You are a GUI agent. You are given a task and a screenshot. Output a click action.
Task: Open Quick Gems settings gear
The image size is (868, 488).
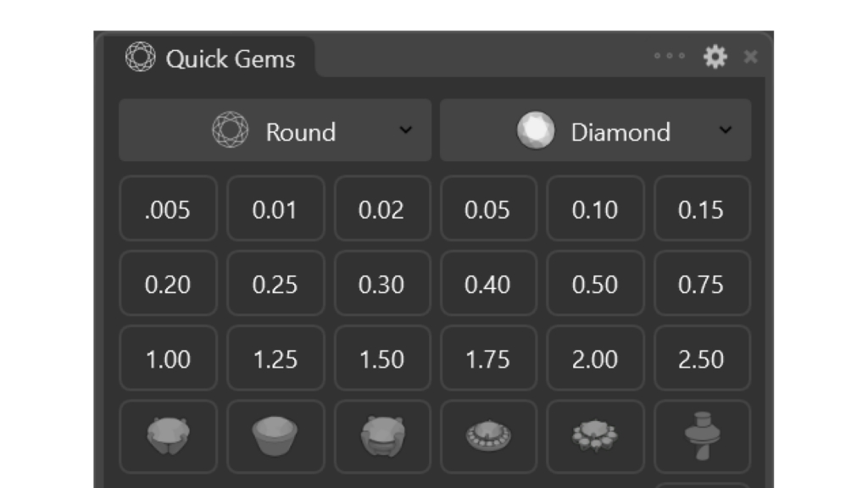(x=715, y=57)
